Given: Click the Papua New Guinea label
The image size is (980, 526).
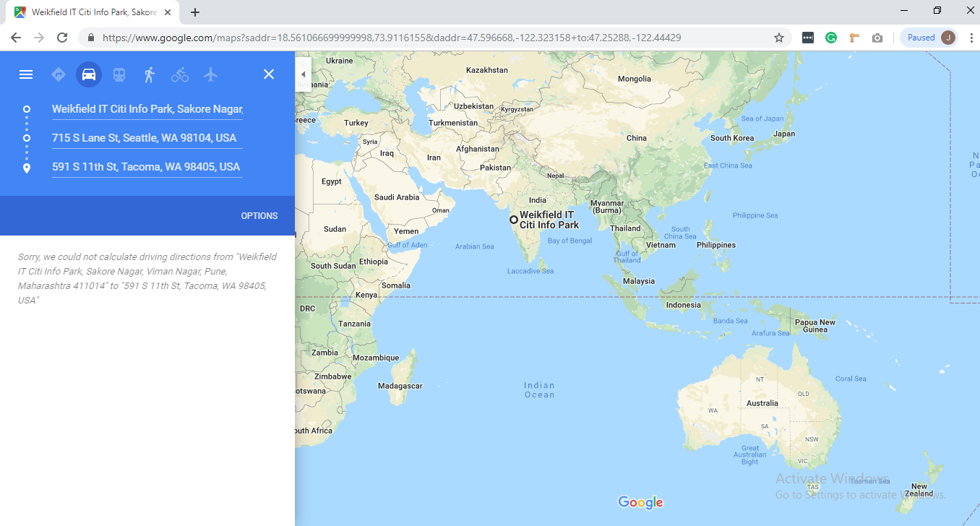Looking at the screenshot, I should [815, 326].
